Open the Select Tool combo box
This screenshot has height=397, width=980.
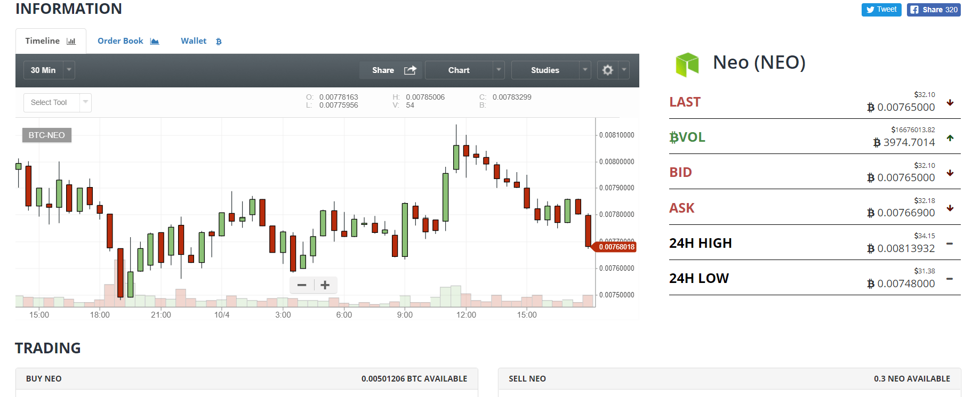[58, 102]
